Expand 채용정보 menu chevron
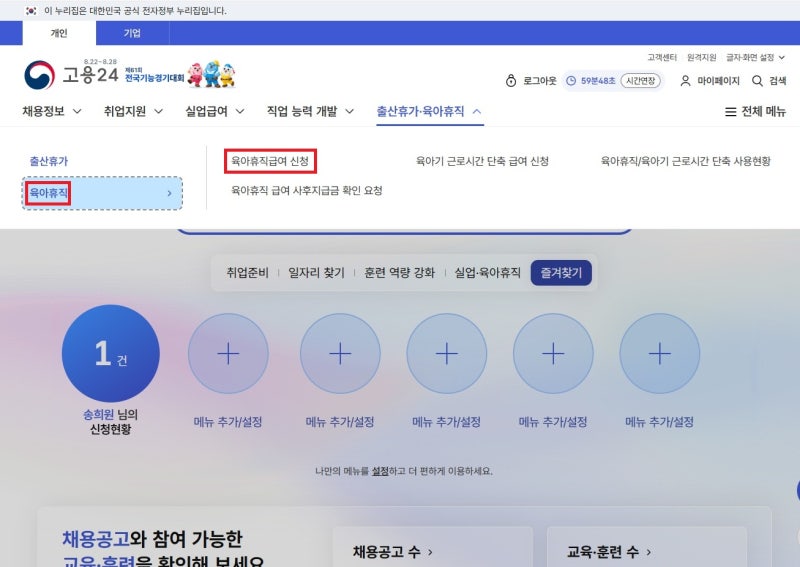The image size is (800, 567). (x=77, y=111)
